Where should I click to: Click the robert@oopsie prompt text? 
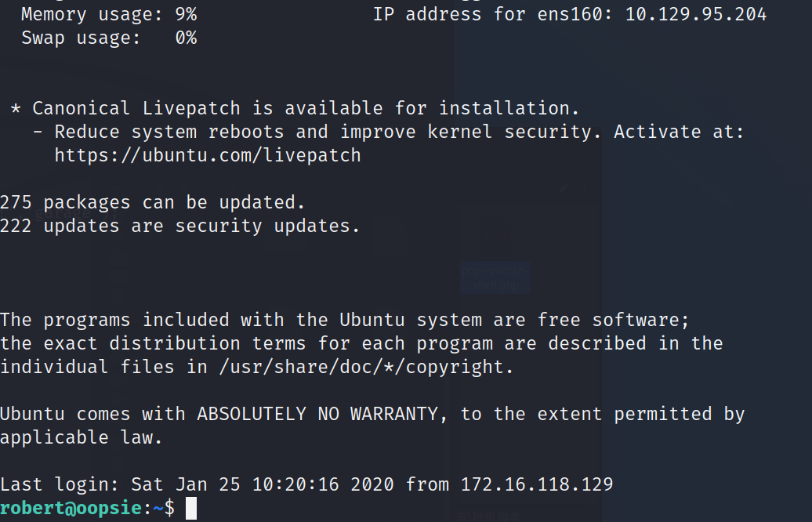(x=71, y=508)
